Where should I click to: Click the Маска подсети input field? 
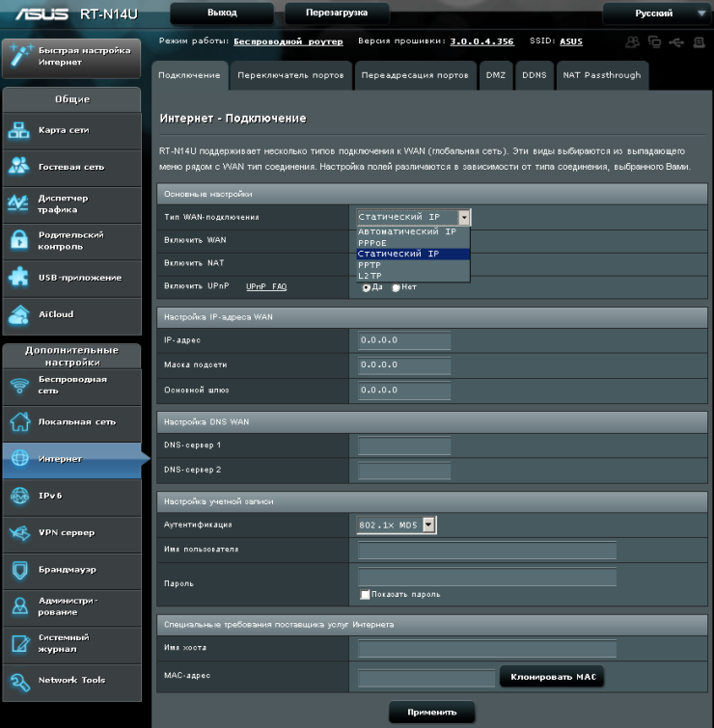coord(404,365)
